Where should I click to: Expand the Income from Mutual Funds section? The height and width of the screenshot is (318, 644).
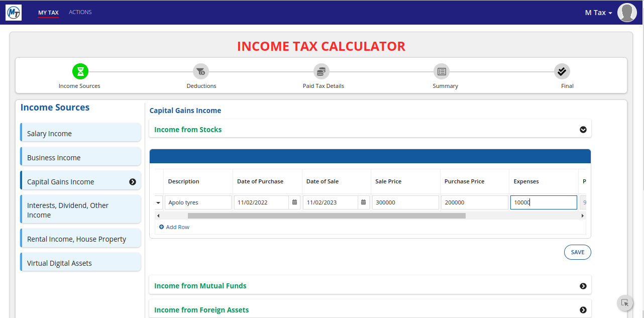click(x=583, y=286)
